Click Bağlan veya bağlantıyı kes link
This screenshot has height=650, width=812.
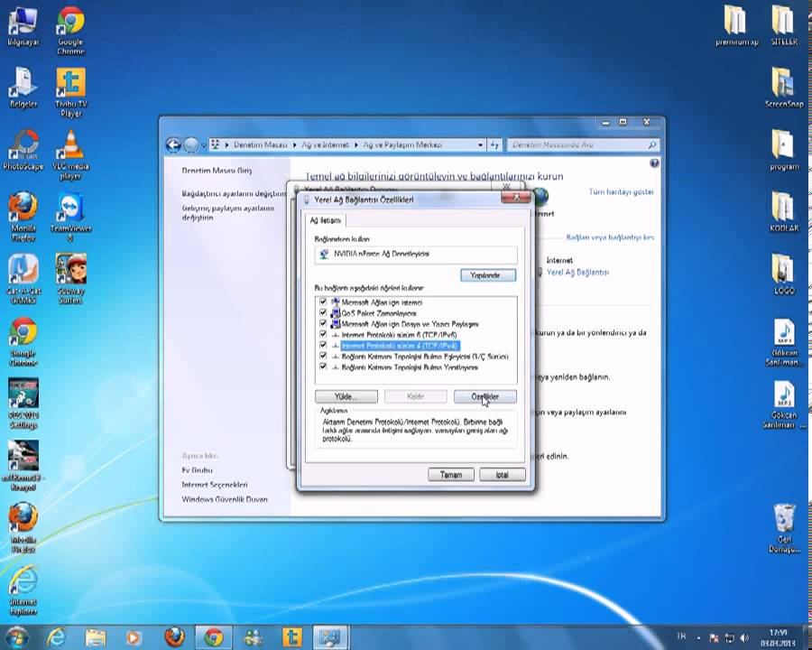click(610, 237)
